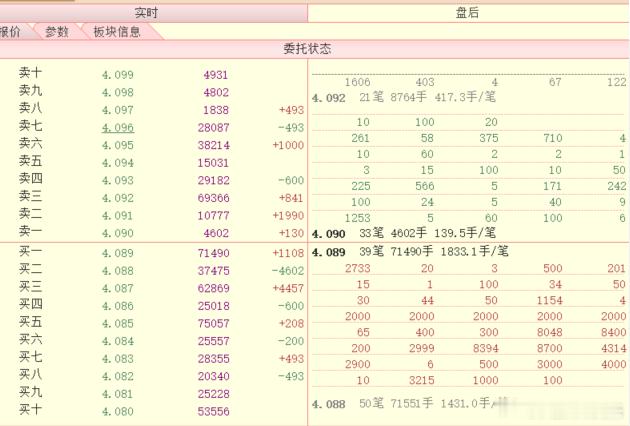630x426 pixels.
Task: Click the sell price 4.091
Action: (x=118, y=216)
